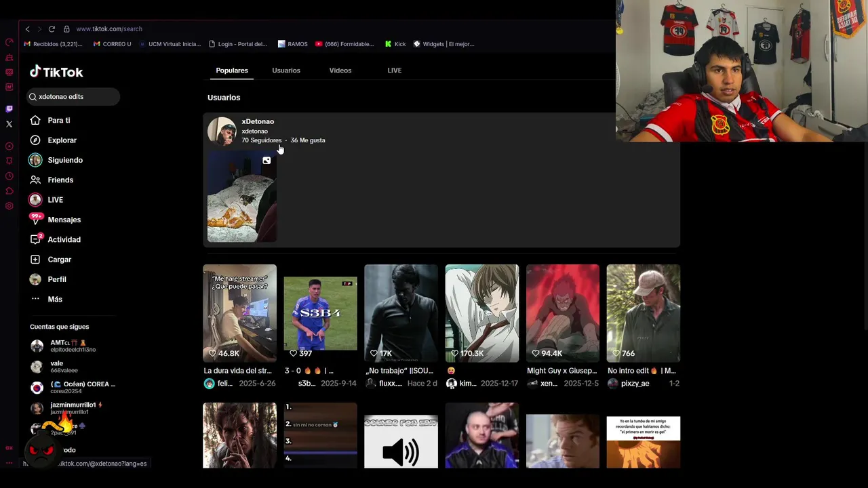
Task: Open the Widgets | El mejor bookmark
Action: click(x=443, y=44)
